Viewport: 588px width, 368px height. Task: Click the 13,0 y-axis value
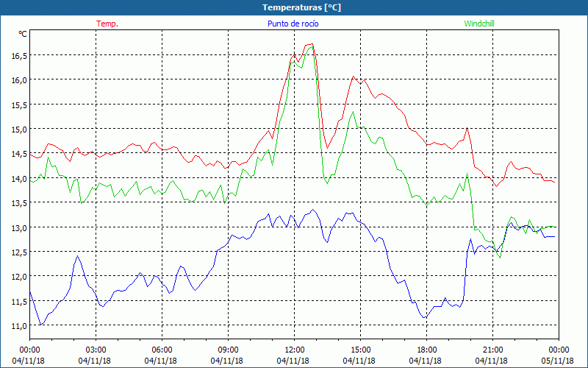(19, 228)
